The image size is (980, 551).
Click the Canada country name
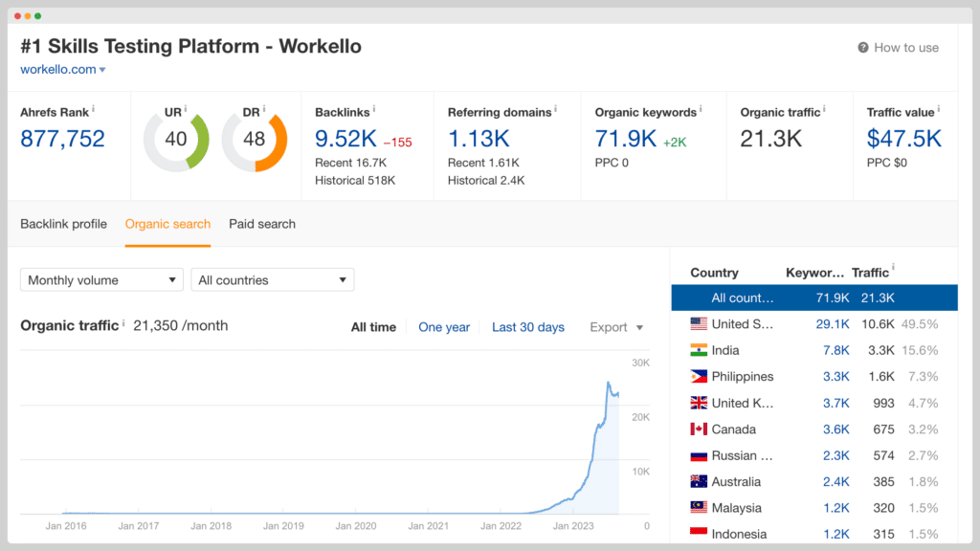[734, 430]
